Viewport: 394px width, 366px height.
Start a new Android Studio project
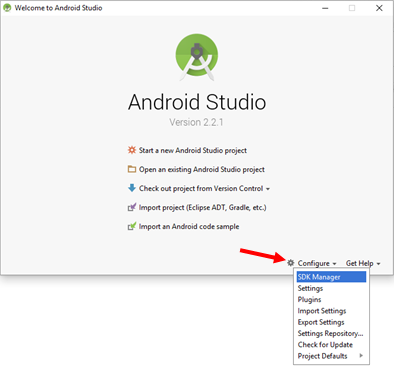point(193,150)
